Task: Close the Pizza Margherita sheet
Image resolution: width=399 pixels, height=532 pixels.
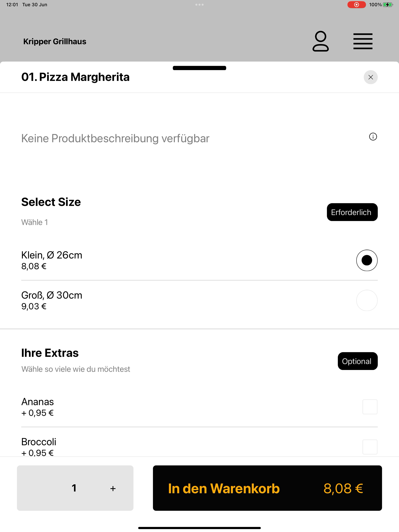Action: (x=370, y=77)
